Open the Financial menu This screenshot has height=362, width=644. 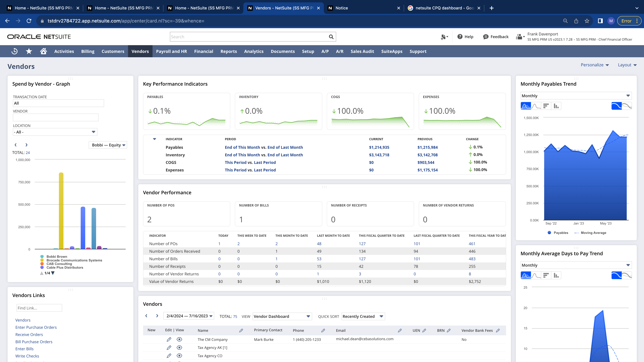click(204, 51)
